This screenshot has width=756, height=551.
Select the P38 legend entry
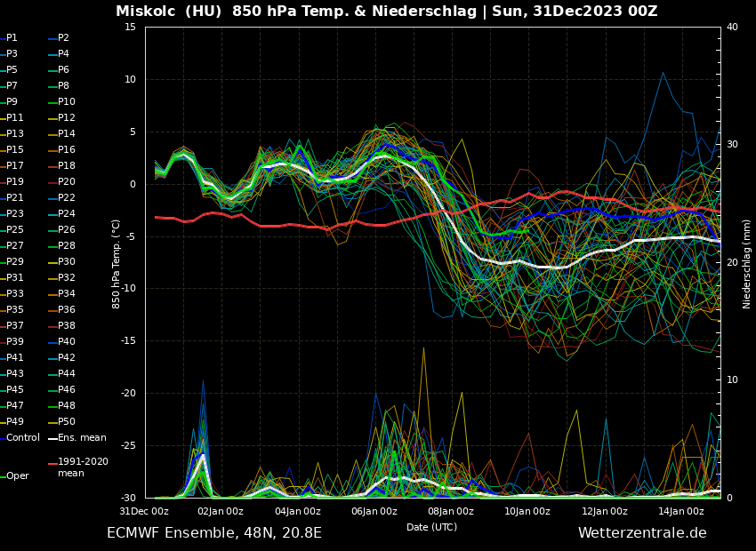pos(67,326)
